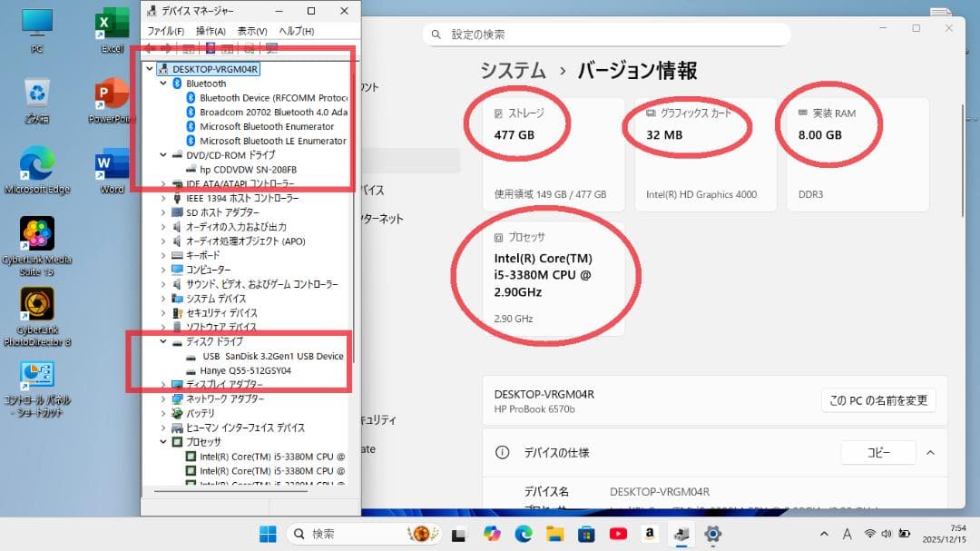
Task: Expand the キーボード node arrow
Action: (163, 255)
